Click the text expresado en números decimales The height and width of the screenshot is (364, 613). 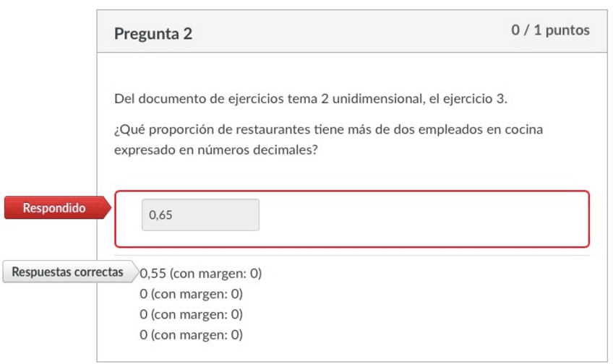217,149
